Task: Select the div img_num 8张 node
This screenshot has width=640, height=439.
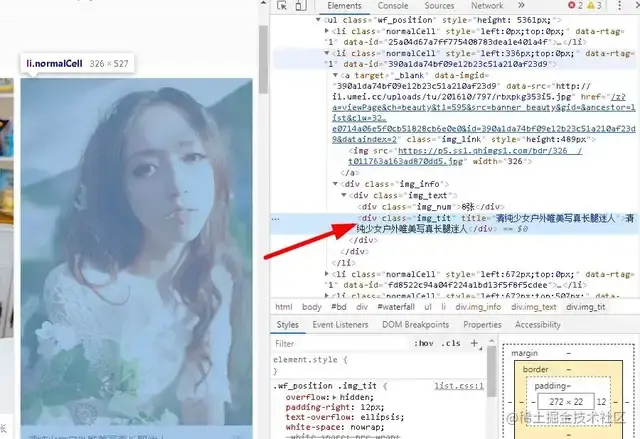Action: coord(431,207)
